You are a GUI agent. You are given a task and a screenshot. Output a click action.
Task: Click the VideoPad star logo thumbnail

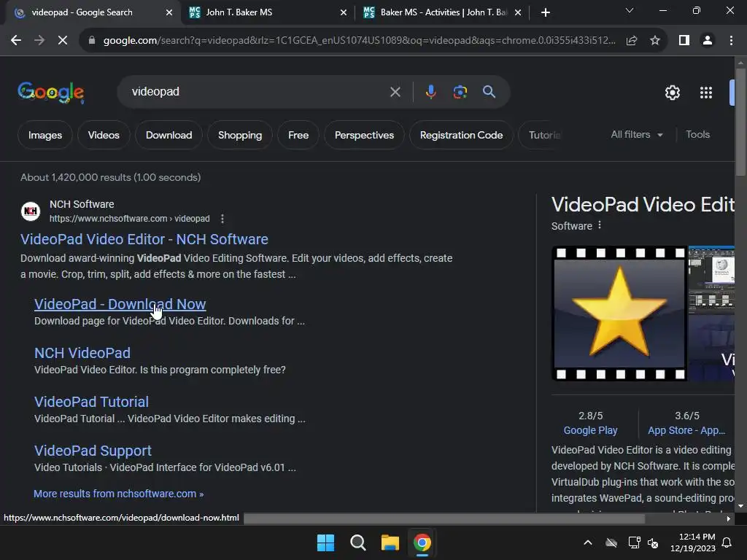[619, 314]
